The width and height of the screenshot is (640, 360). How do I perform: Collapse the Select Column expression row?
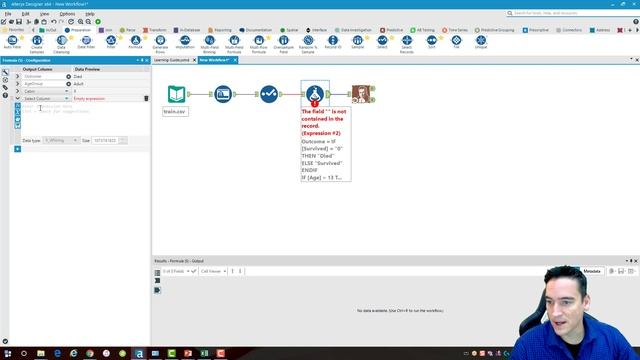pos(18,98)
